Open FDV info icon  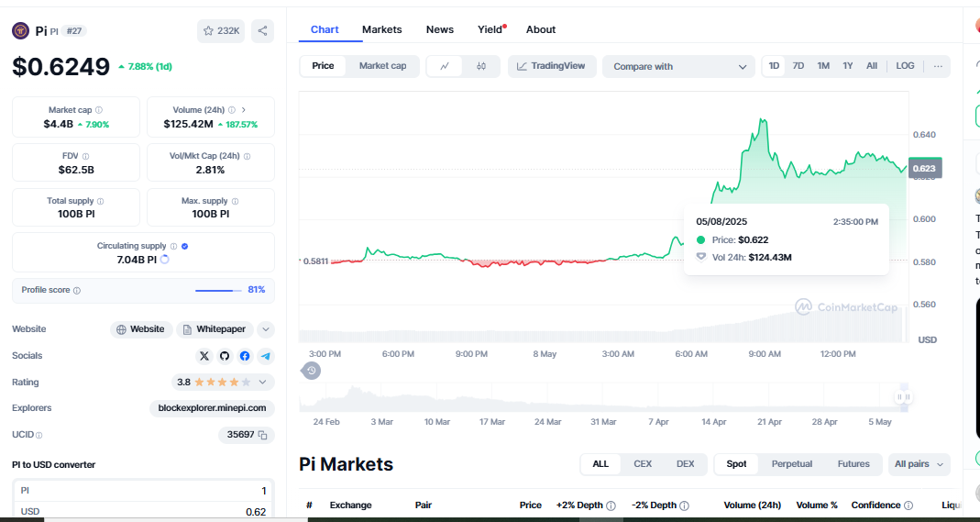(85, 156)
